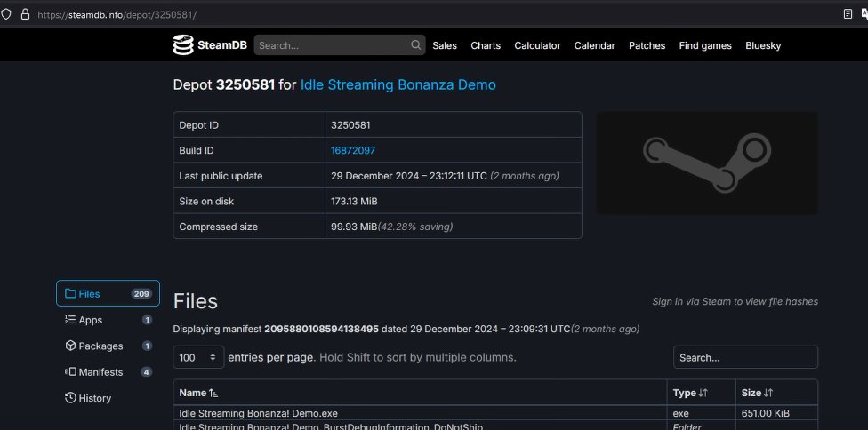Click the Depot ID label cell
868x430 pixels.
click(249, 125)
